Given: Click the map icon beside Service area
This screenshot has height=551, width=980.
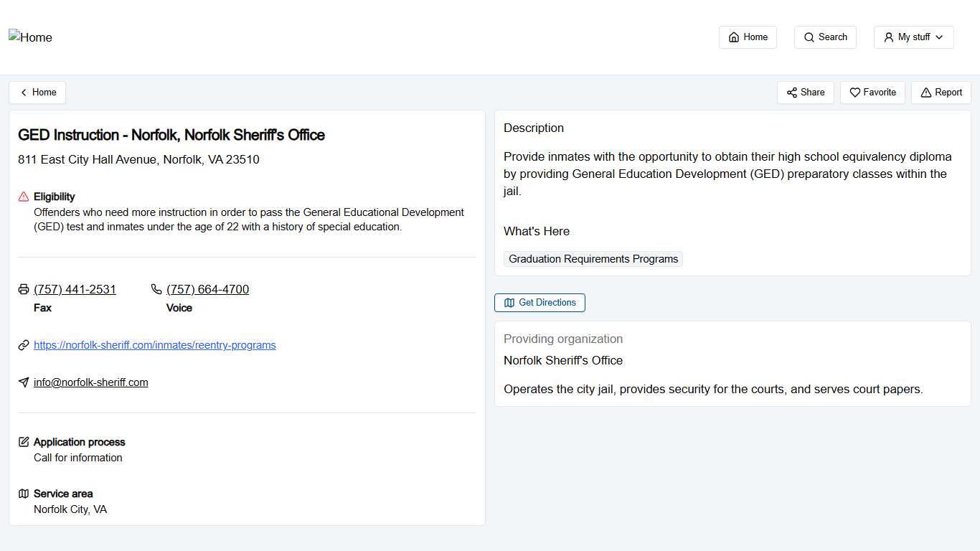Looking at the screenshot, I should tap(23, 494).
